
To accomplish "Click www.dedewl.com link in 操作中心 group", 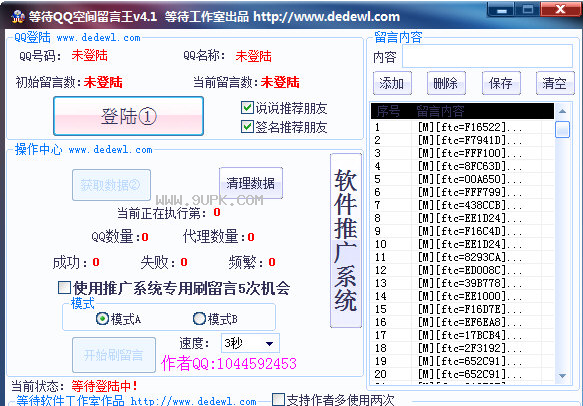I will tap(110, 150).
